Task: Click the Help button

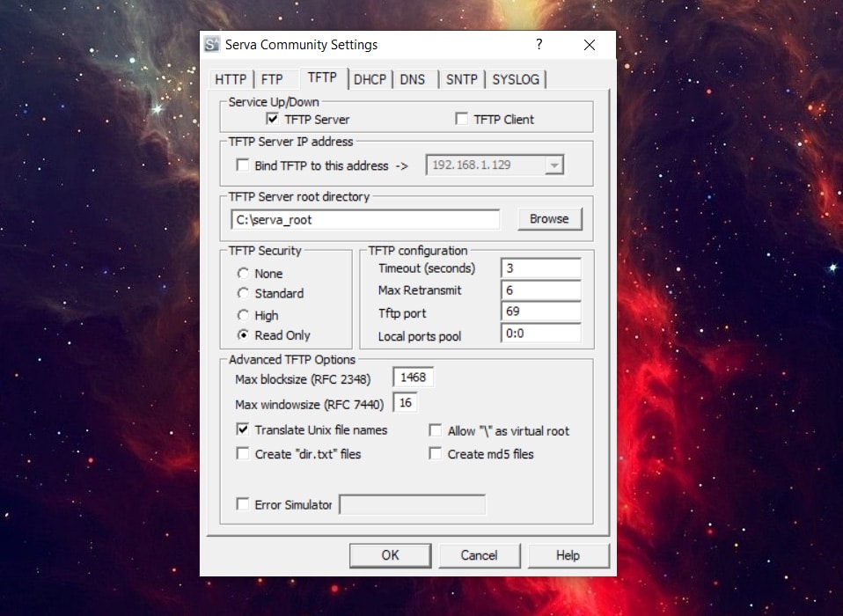Action: (568, 555)
